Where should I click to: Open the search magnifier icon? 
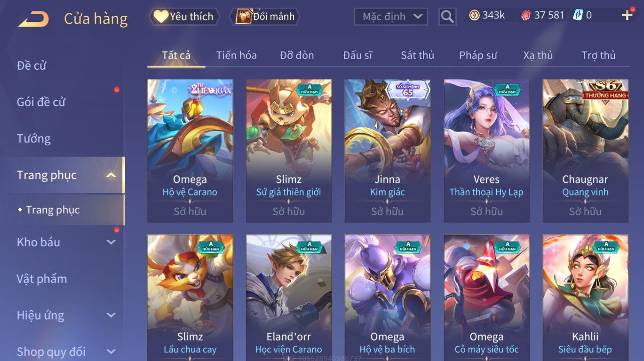pos(447,17)
